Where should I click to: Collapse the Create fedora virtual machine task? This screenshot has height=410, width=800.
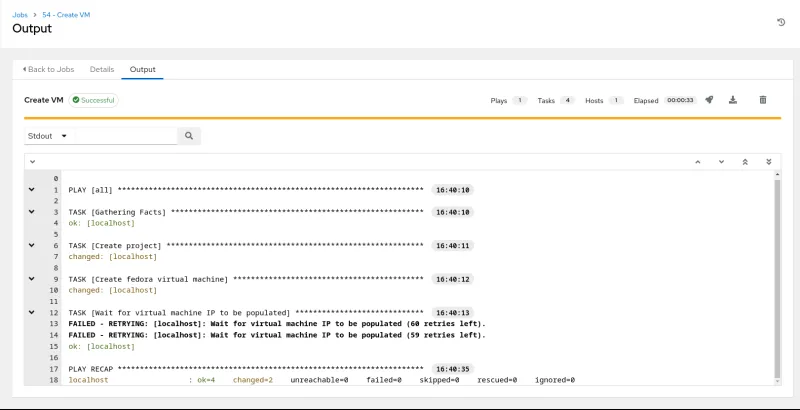(32, 279)
